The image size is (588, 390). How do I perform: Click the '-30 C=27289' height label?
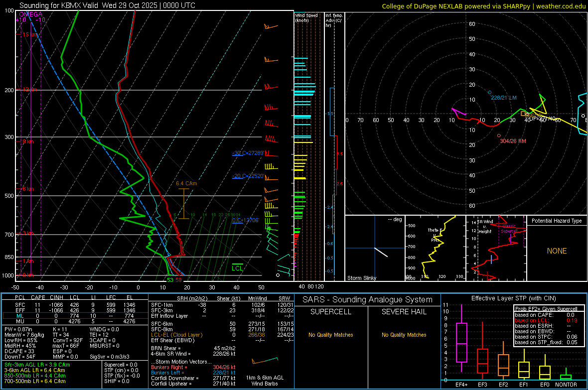pos(248,153)
